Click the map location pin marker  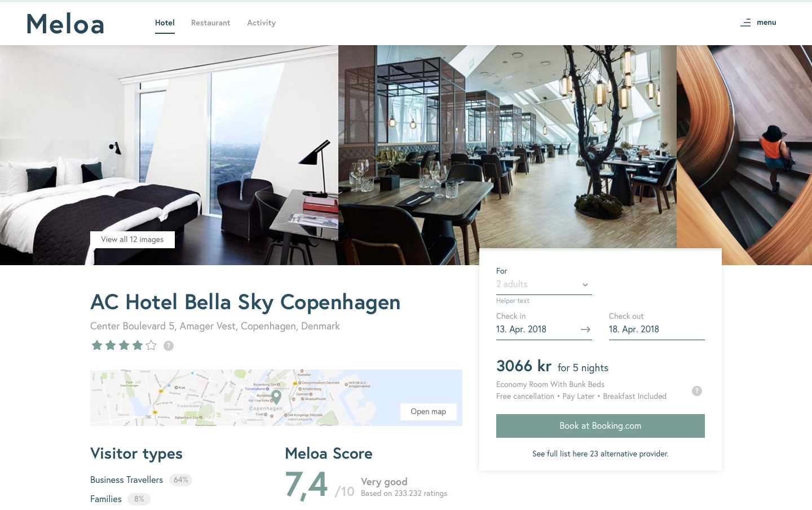(x=276, y=397)
